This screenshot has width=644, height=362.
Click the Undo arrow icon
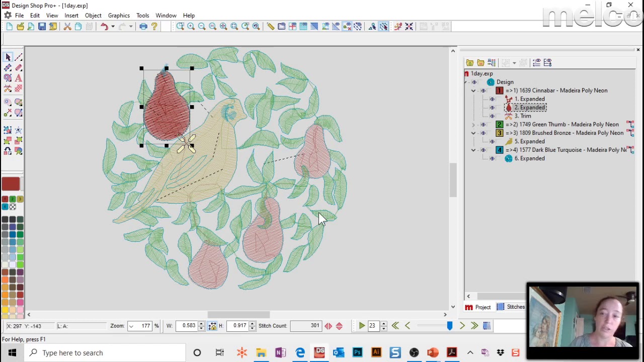pyautogui.click(x=104, y=27)
